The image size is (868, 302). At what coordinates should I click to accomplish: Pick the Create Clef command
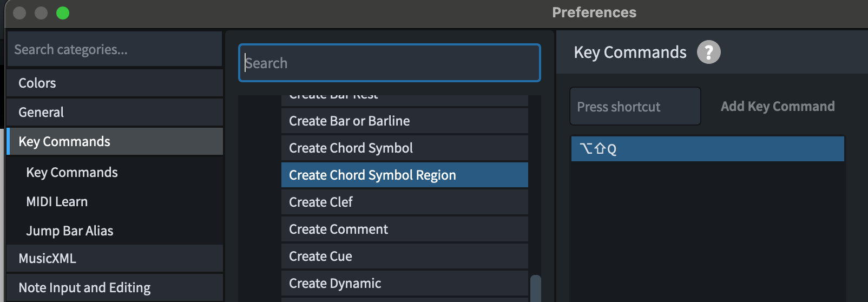point(405,202)
